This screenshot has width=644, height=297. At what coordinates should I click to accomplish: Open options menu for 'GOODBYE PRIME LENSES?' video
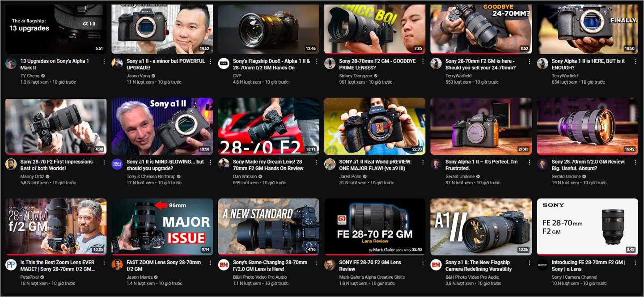(x=423, y=61)
